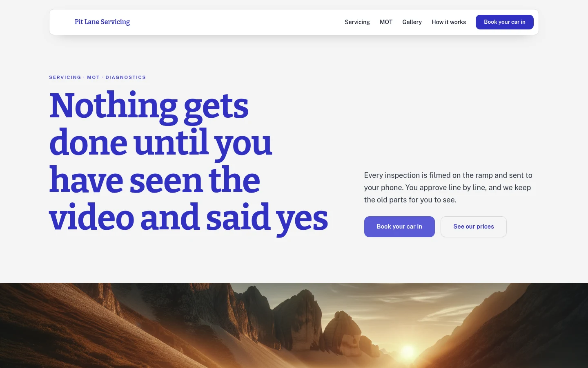Image resolution: width=588 pixels, height=368 pixels.
Task: Open the Gallery nav item
Action: point(412,22)
